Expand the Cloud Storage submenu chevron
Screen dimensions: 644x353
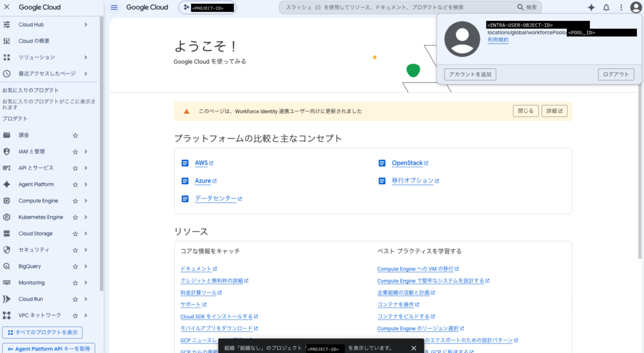click(86, 234)
